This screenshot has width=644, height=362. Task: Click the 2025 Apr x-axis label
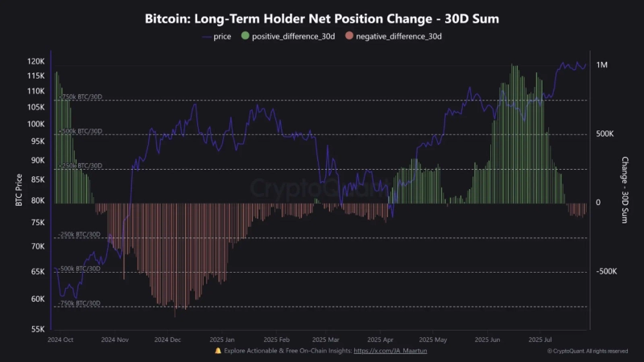tap(379, 339)
